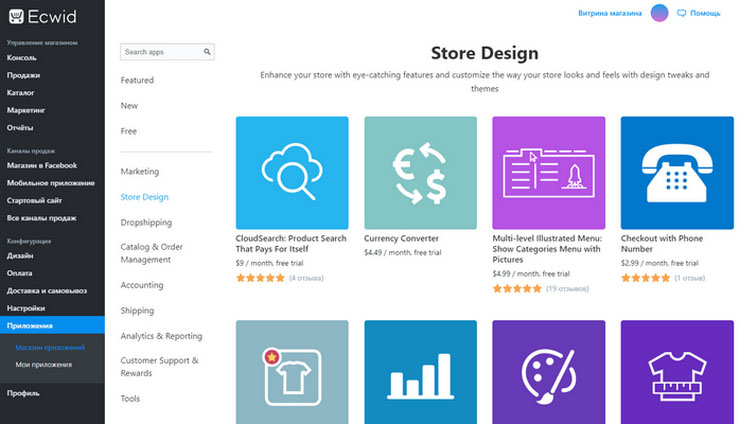The width and height of the screenshot is (740, 424).
Task: Click the user avatar in top bar
Action: [x=659, y=13]
